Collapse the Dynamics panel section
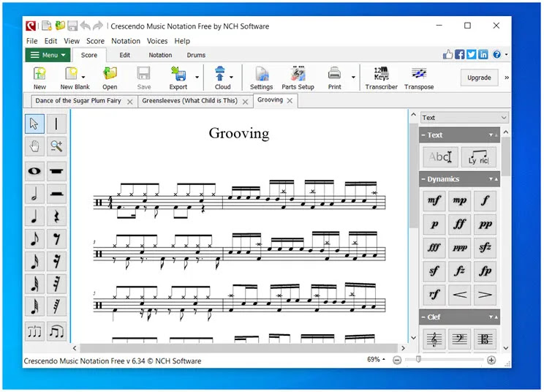Screen dimensions: 544x392 click(x=423, y=179)
